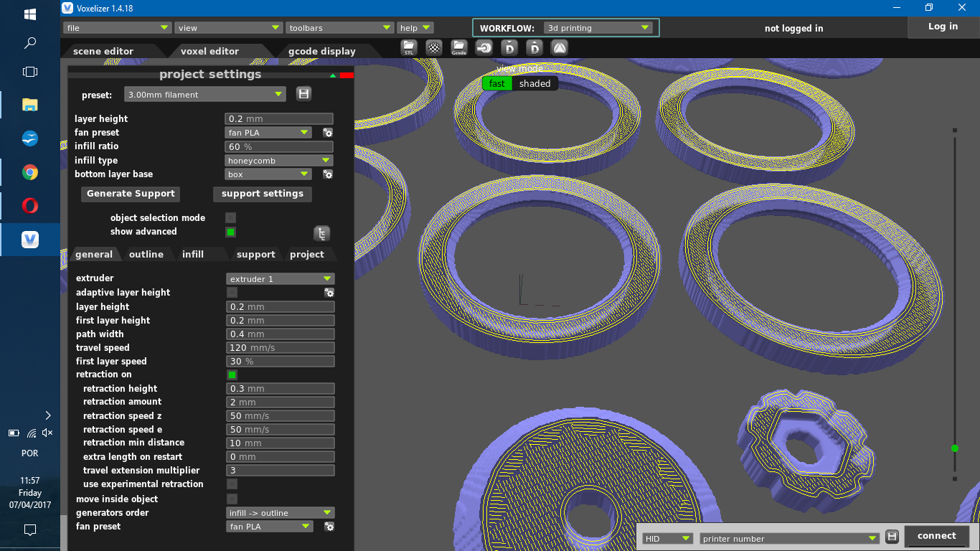980x551 pixels.
Task: Select the outline settings tab
Action: [x=146, y=255]
